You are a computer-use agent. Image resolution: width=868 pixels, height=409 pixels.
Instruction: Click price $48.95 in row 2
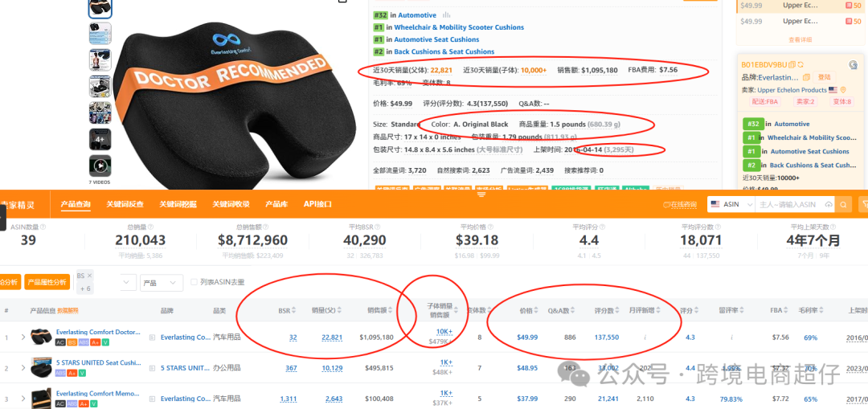click(527, 368)
